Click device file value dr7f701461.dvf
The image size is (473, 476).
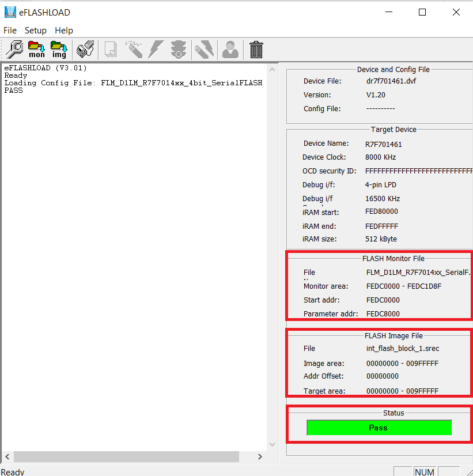(x=391, y=81)
